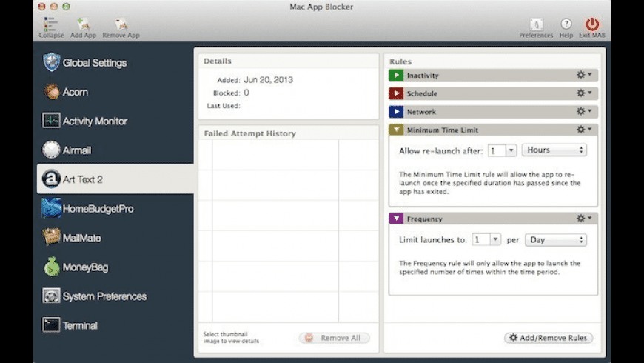Click the HomeBudgetPro label in sidebar

98,209
